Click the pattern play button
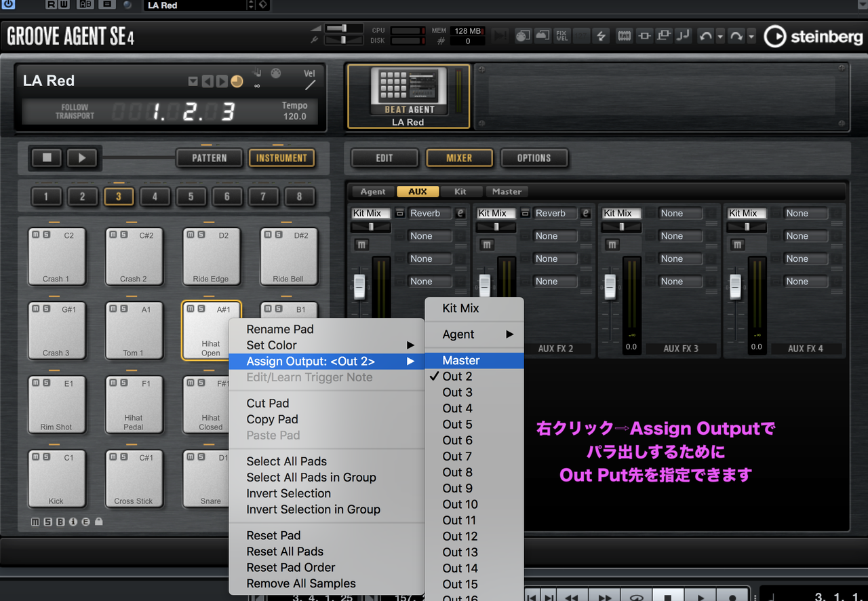The width and height of the screenshot is (868, 601). 82,158
